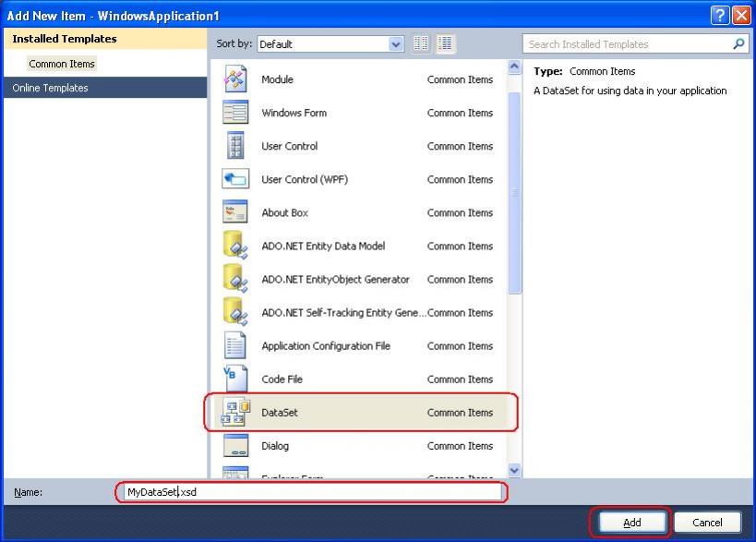Screen dimensions: 756x542
Task: Switch to small icons view
Action: tap(420, 43)
